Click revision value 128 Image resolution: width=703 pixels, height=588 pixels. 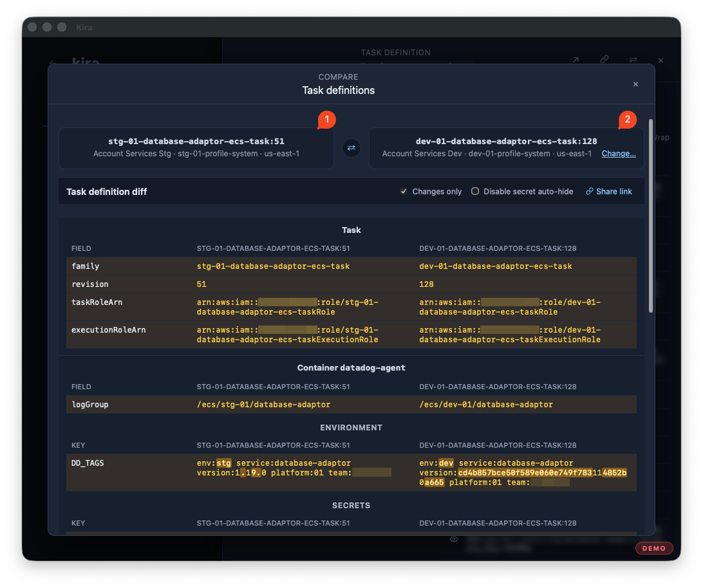[x=426, y=284]
